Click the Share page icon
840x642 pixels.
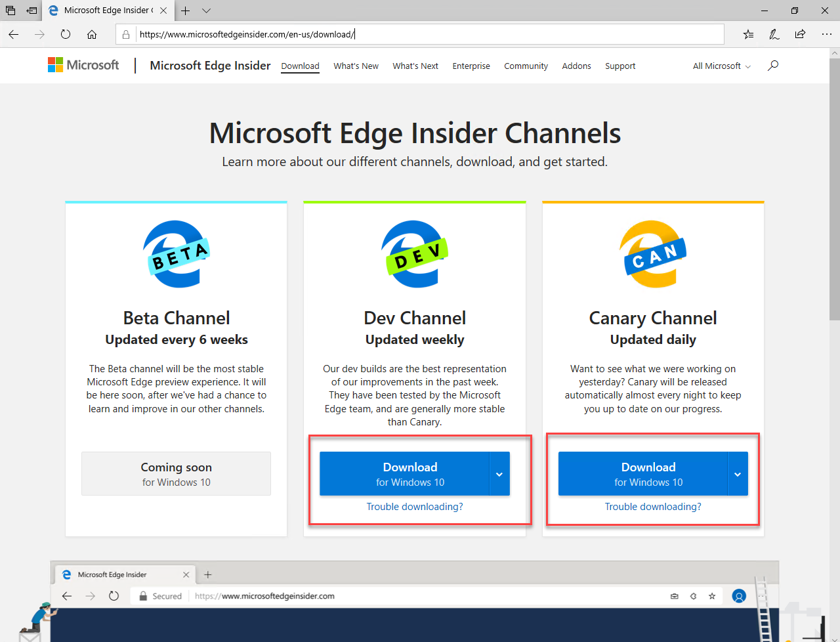800,34
